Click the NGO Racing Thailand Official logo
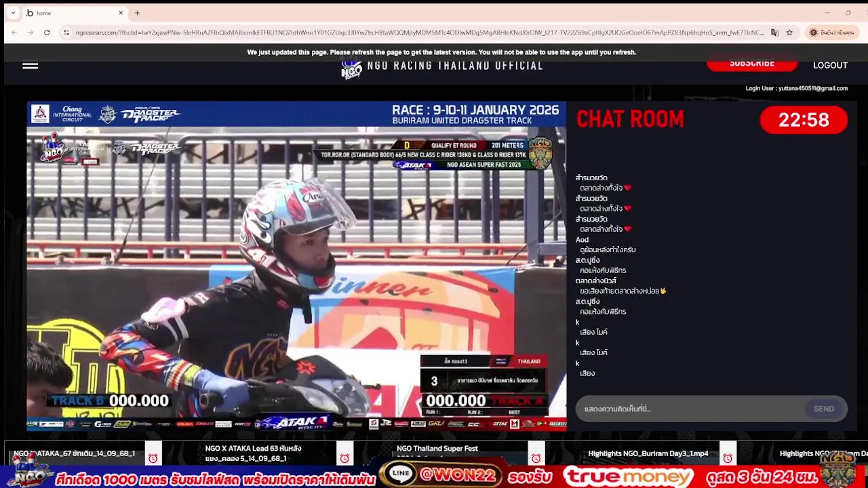Screen dimensions: 868x488 pyautogui.click(x=442, y=66)
